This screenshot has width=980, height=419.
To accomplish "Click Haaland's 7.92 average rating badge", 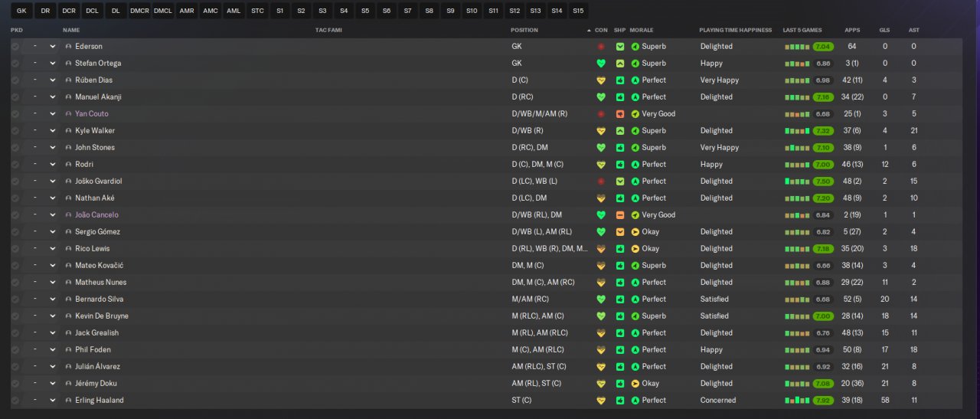I will (x=823, y=401).
